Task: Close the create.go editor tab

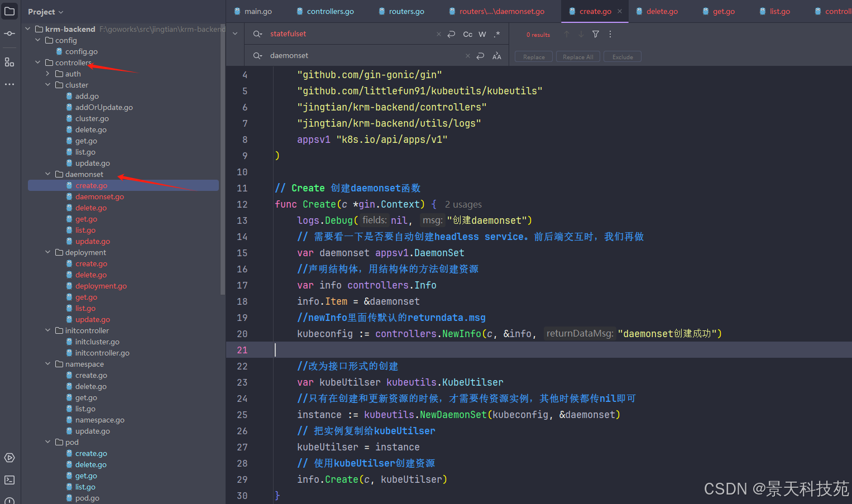Action: (620, 11)
